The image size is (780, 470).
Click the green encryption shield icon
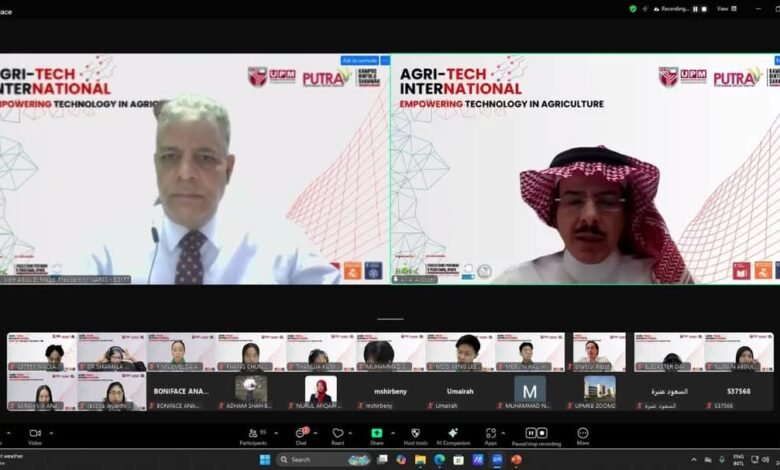click(633, 9)
